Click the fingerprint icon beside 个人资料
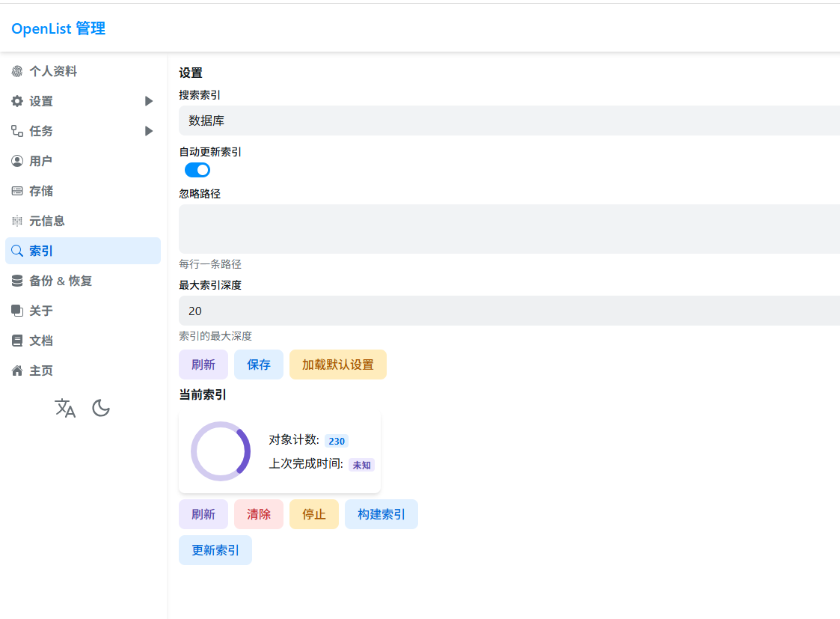This screenshot has height=619, width=840. point(17,71)
